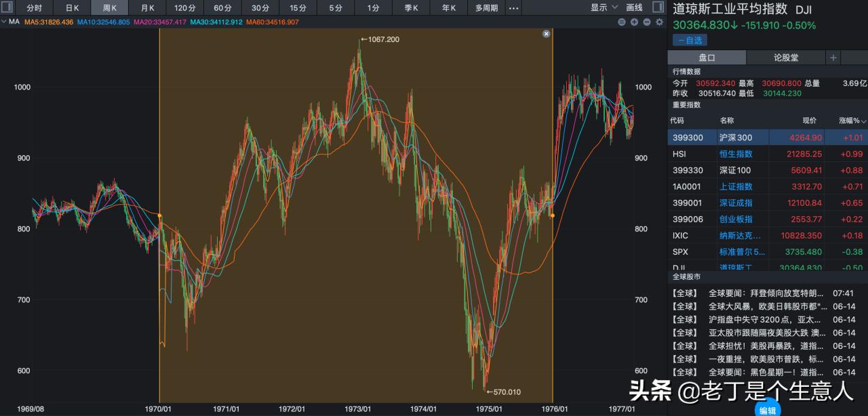Expand the MA indicator dropdown arrow

pos(4,22)
